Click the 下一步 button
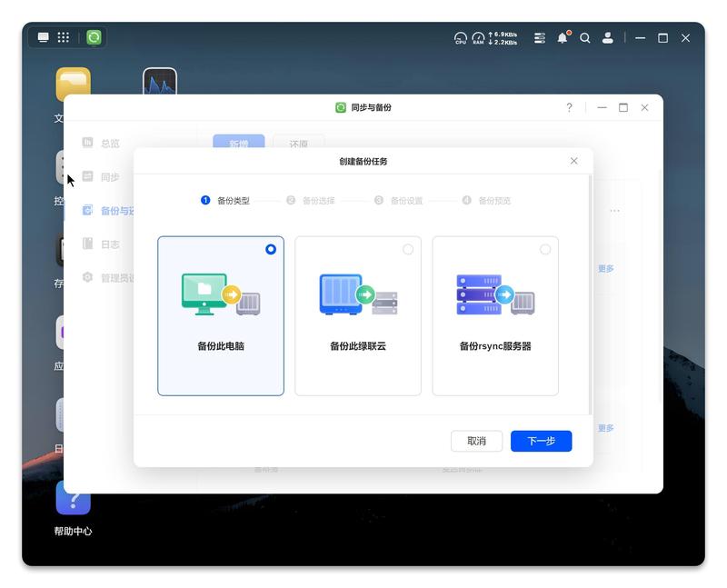 541,441
